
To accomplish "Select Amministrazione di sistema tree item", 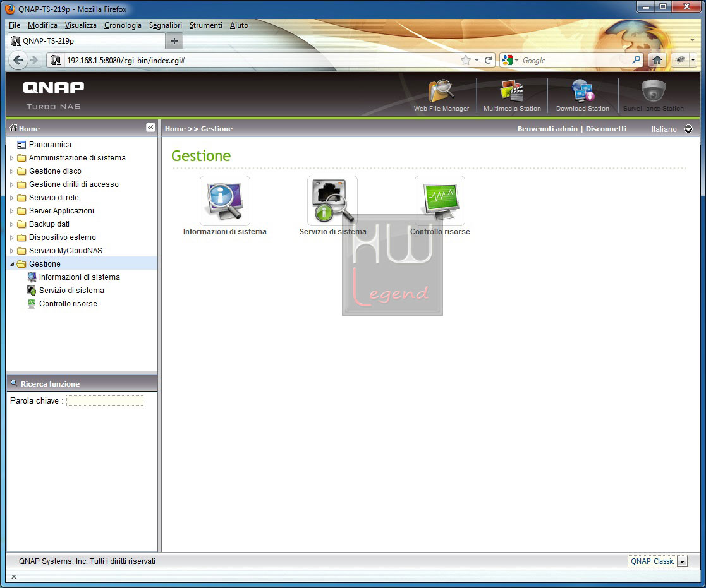I will pos(78,158).
